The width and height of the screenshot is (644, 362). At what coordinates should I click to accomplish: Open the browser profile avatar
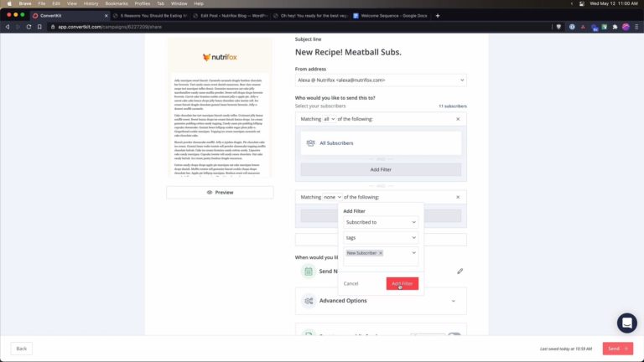626,27
